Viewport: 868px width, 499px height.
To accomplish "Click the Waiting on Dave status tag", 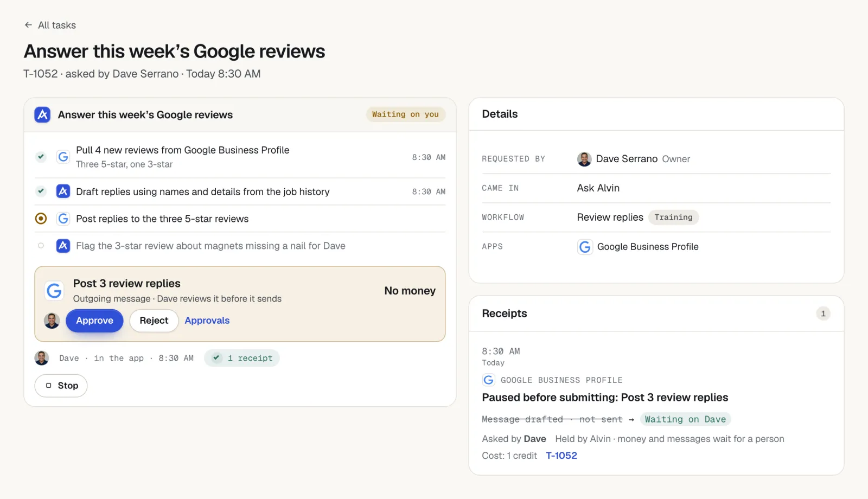I will 685,419.
